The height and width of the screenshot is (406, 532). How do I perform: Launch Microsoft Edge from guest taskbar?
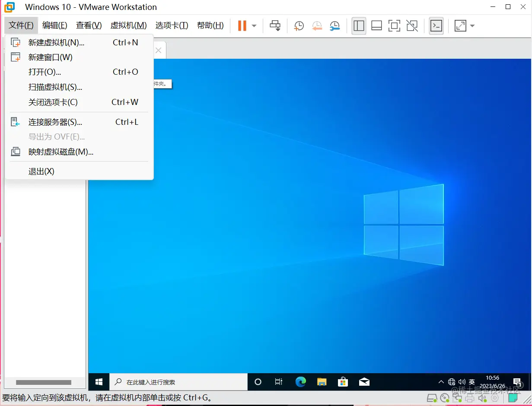tap(301, 382)
